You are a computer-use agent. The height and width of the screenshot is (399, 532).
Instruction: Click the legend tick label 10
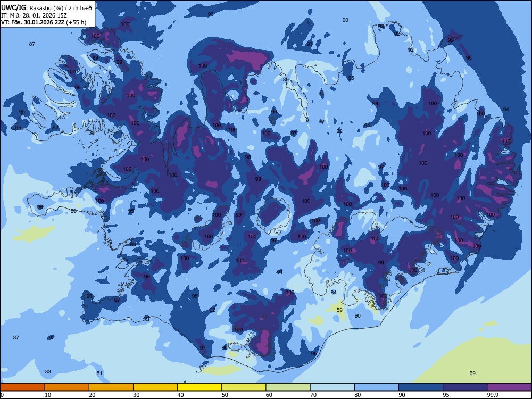click(x=48, y=395)
